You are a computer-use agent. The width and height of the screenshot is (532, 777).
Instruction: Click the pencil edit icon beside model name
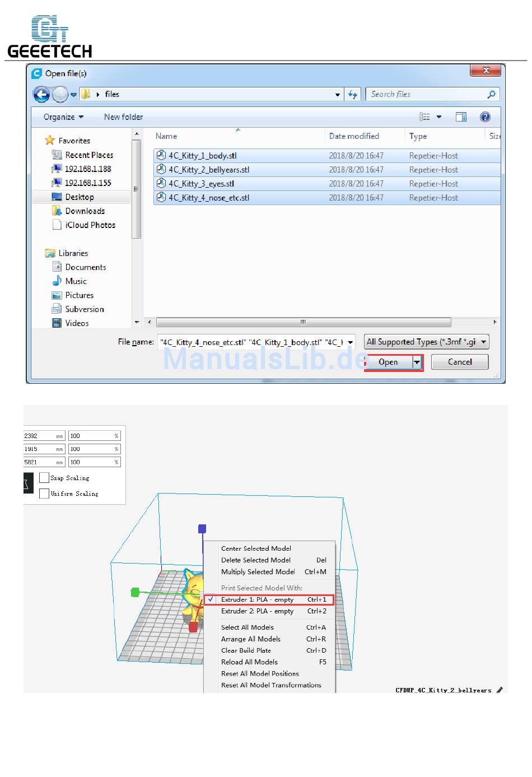[x=500, y=690]
